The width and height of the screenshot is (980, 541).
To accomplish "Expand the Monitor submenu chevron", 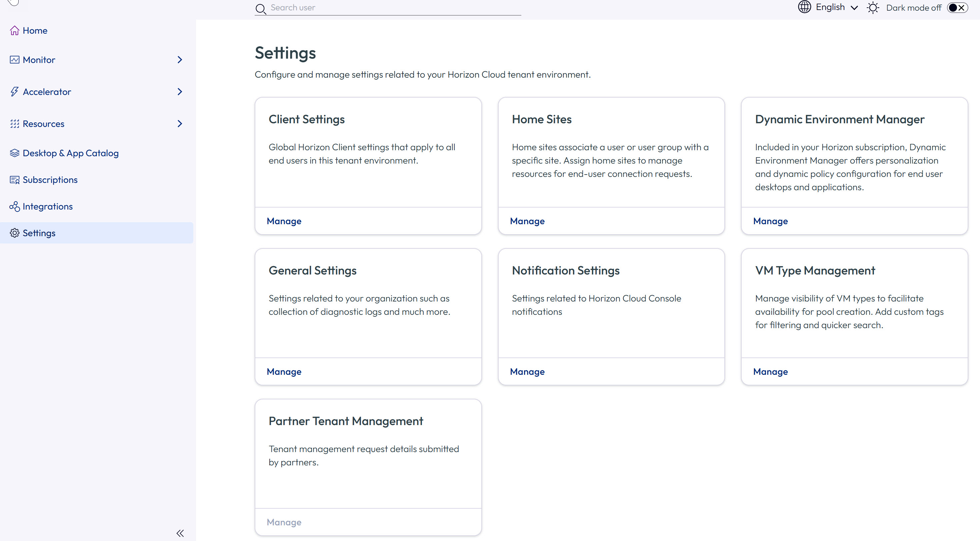I will click(x=180, y=60).
